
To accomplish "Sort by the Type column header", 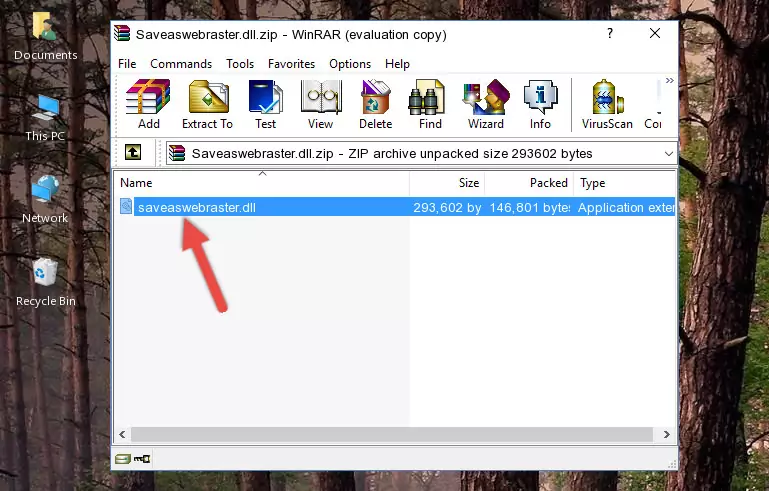I will point(625,183).
